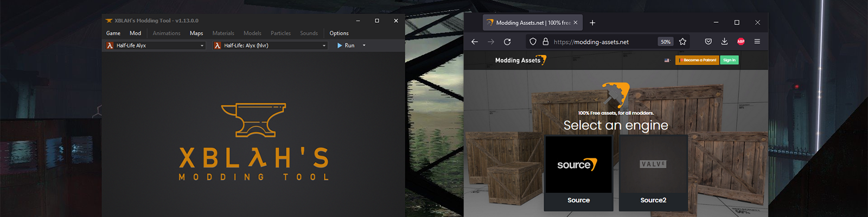Image resolution: width=868 pixels, height=217 pixels.
Task: Open the language flag selector
Action: 667,60
